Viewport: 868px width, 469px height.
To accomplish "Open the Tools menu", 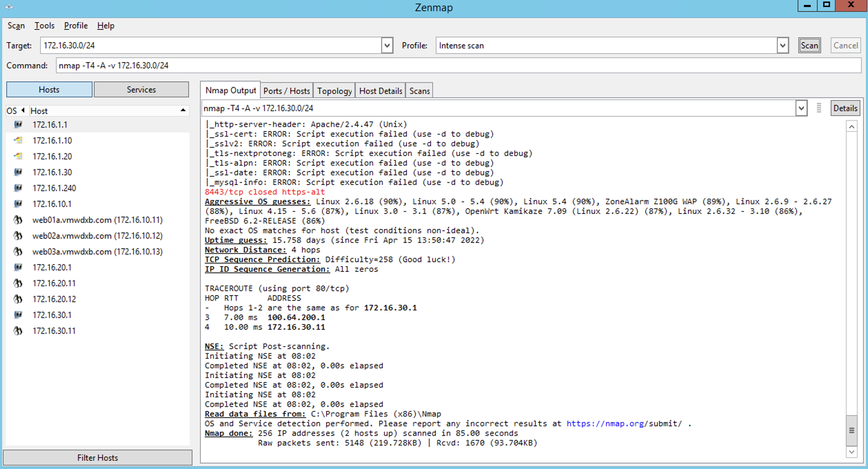I will tap(44, 26).
